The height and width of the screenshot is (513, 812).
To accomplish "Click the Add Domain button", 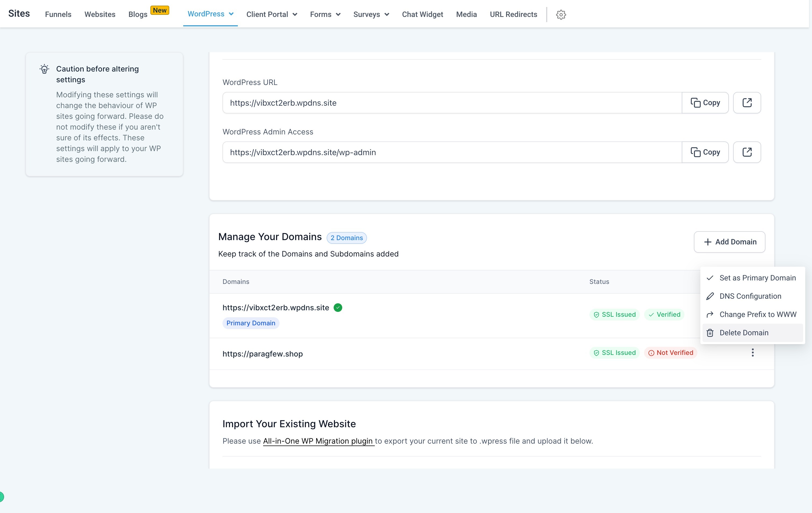I will coord(729,242).
